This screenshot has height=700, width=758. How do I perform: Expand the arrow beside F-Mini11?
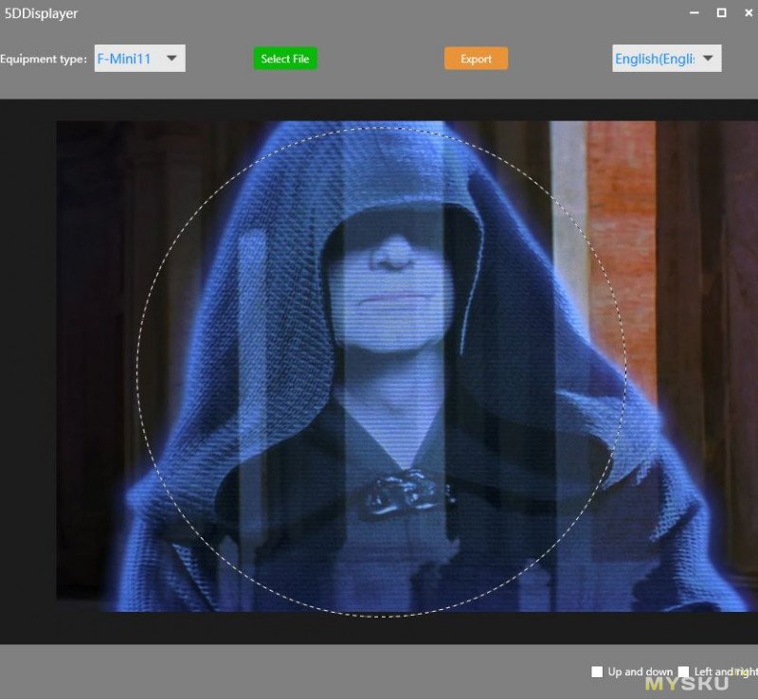[x=171, y=58]
